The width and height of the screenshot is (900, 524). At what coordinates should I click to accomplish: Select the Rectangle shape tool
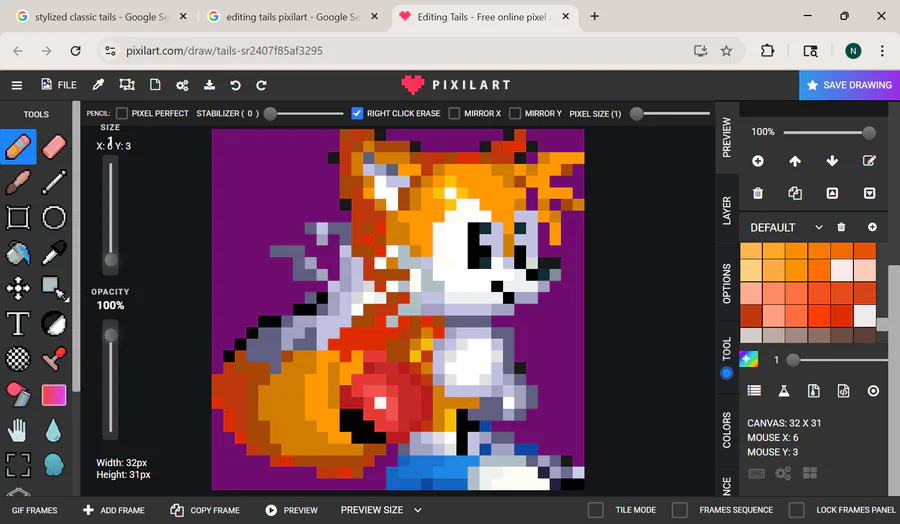18,218
